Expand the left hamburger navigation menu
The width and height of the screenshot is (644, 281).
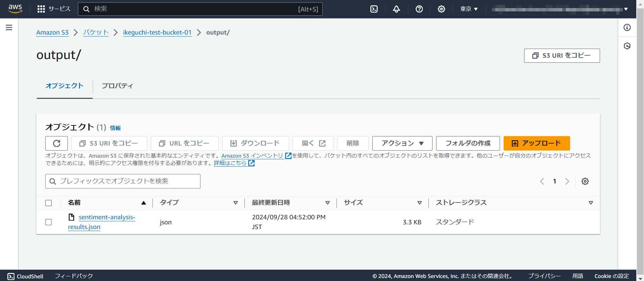(9, 27)
